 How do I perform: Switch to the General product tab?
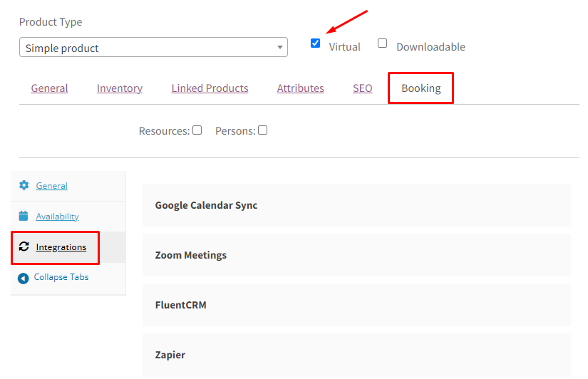pyautogui.click(x=49, y=88)
